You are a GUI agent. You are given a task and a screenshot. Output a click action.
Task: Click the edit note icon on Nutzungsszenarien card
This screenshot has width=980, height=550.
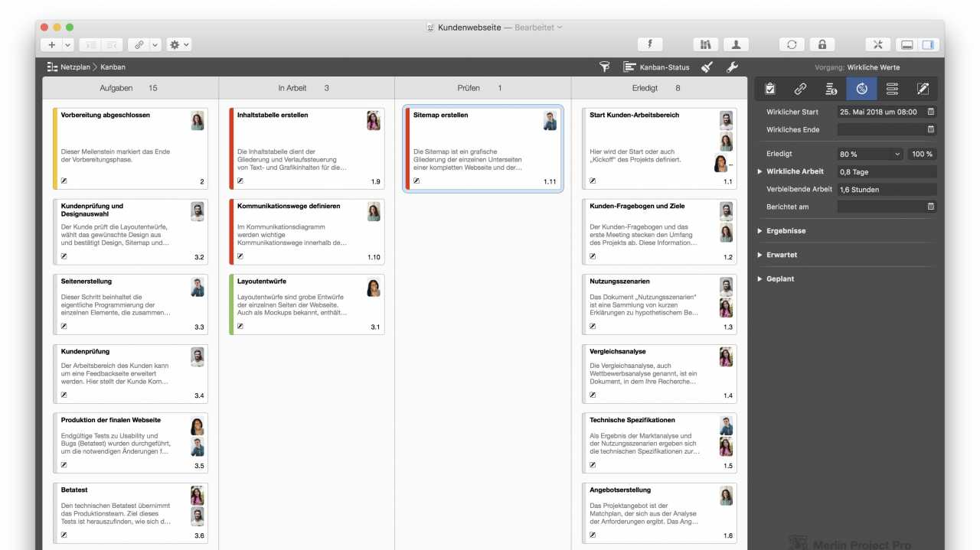tap(593, 326)
